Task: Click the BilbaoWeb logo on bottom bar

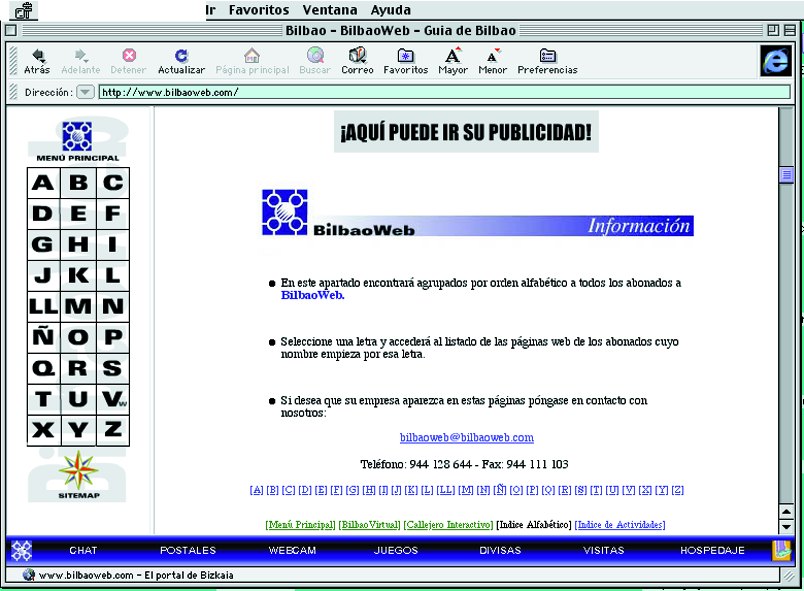Action: pyautogui.click(x=22, y=551)
